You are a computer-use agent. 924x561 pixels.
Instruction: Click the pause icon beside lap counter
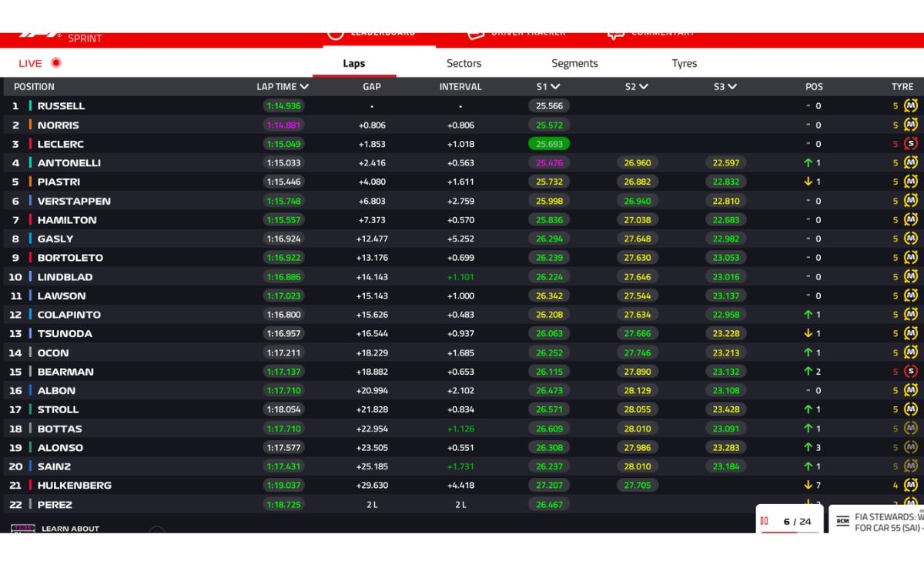point(765,521)
